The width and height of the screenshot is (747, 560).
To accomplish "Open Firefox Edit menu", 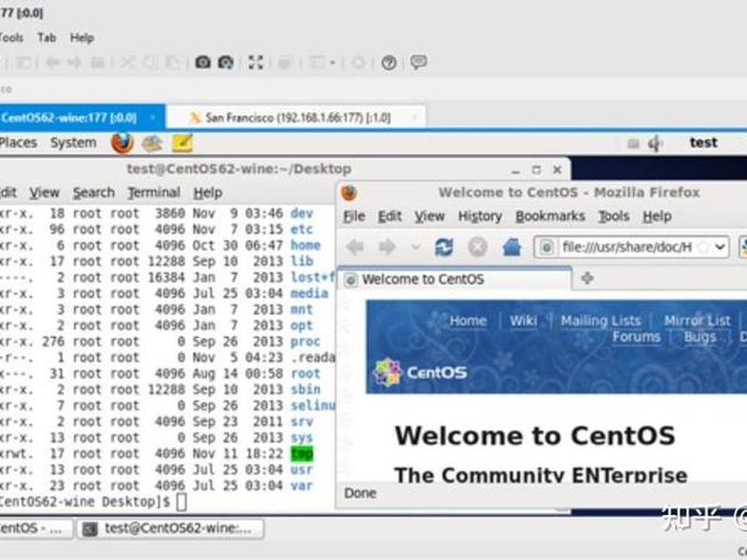I will coord(389,217).
